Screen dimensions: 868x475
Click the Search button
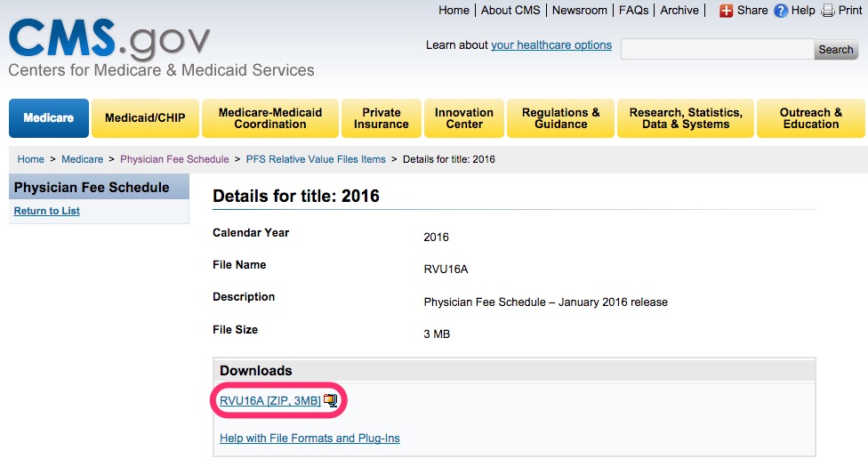[836, 49]
